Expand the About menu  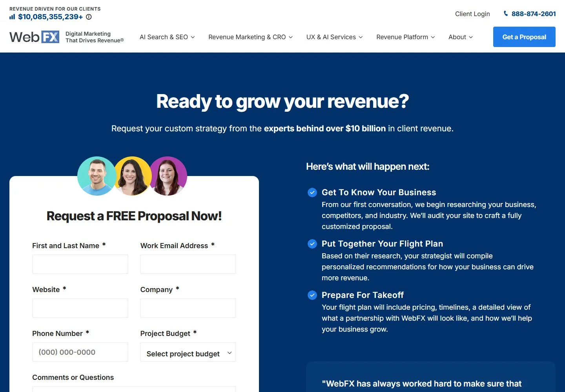(461, 37)
